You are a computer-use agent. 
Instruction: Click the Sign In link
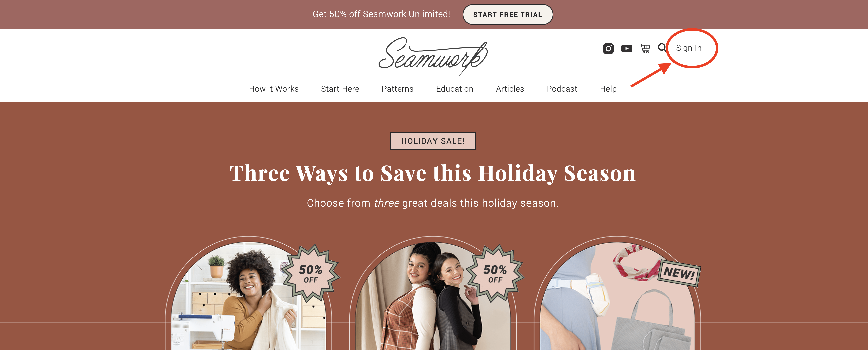point(688,48)
